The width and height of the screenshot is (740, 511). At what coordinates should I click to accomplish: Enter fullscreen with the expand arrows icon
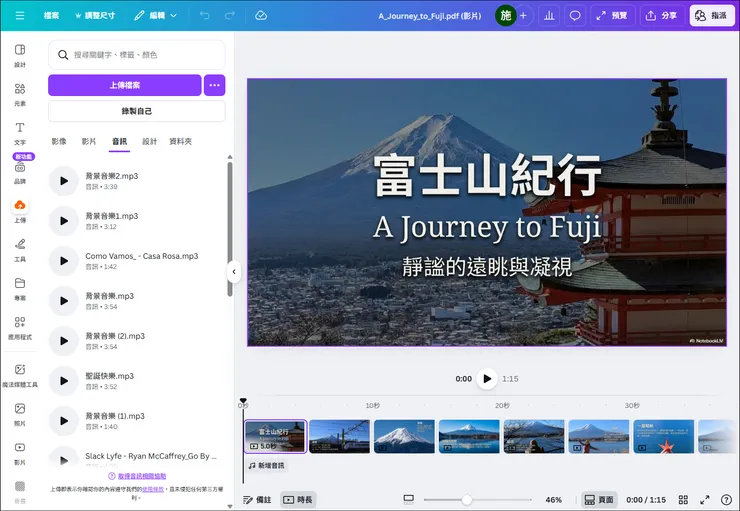(x=705, y=500)
